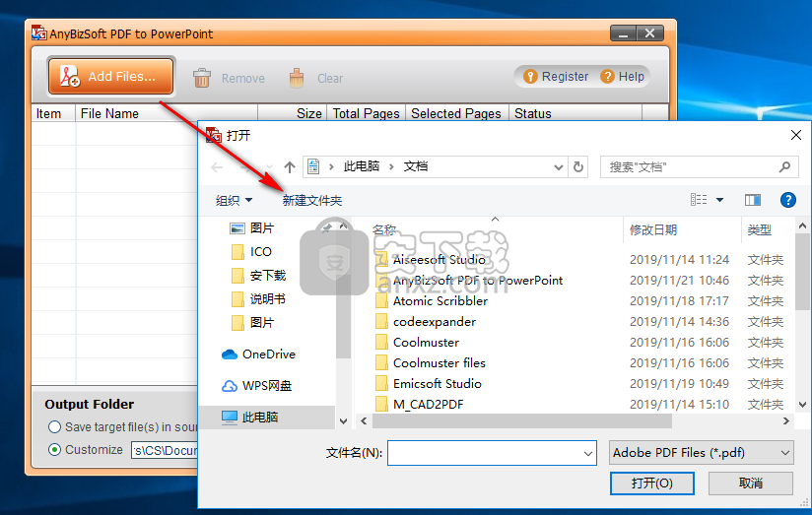Expand the 文件名 combo box dropdown
The image size is (812, 515).
point(588,453)
